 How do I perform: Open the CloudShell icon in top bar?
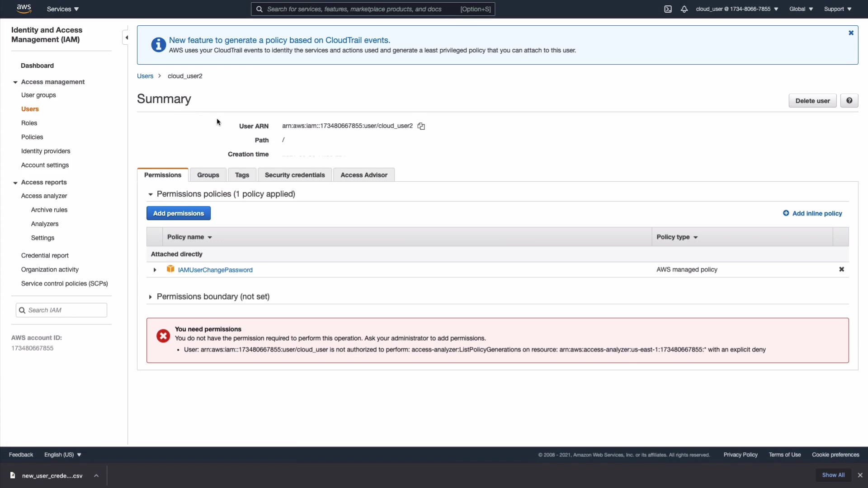(x=668, y=9)
